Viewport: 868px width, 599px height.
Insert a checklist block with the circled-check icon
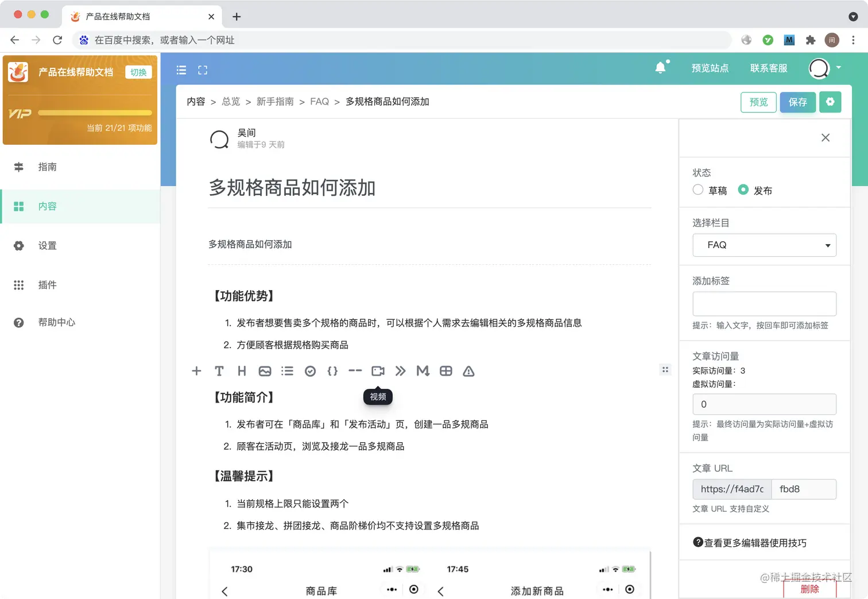tap(310, 371)
